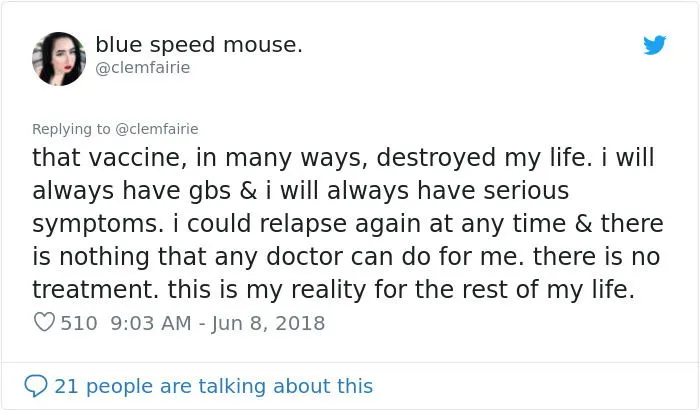700x411 pixels.
Task: Click the speech bubble conversation icon
Action: click(x=35, y=385)
